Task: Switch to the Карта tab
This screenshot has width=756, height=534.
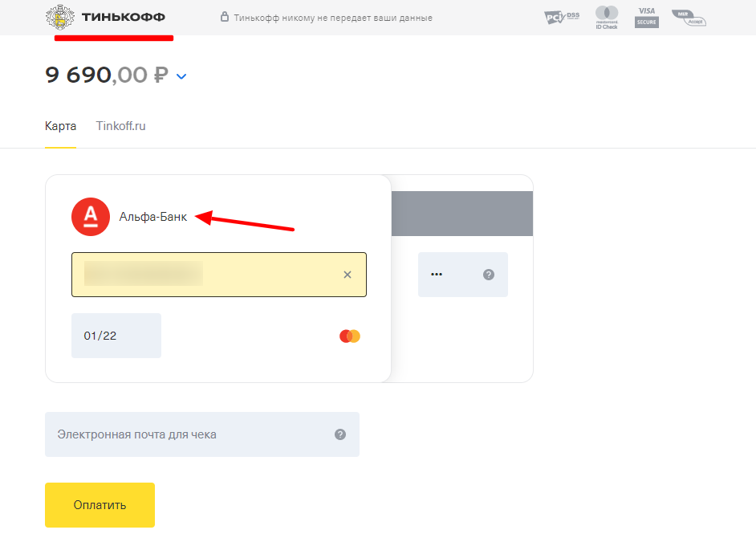Action: [61, 126]
